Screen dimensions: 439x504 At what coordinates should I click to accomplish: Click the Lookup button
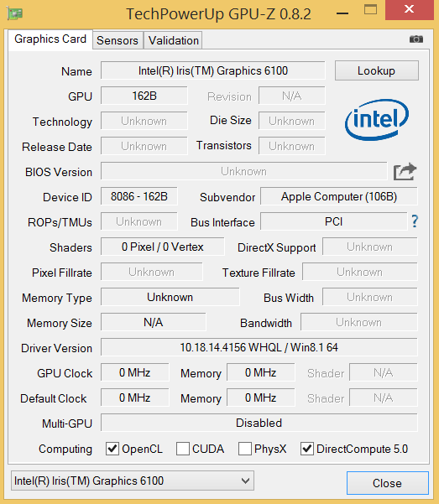[x=377, y=70]
